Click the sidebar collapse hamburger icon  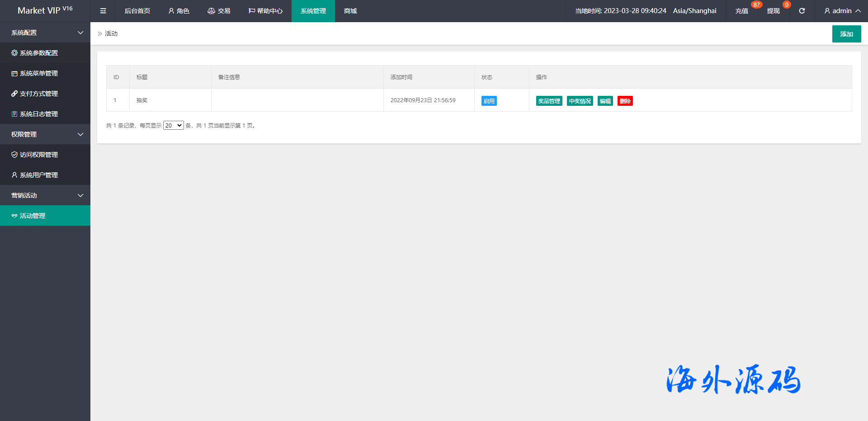click(103, 11)
